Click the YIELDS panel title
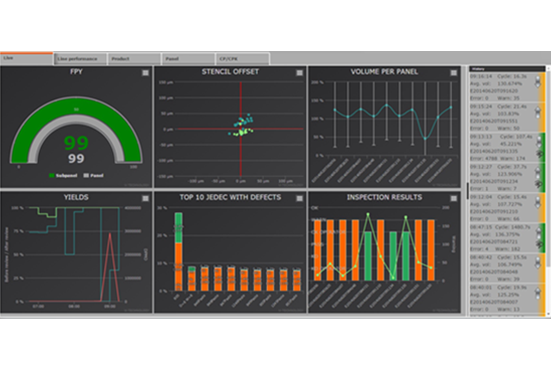Viewport: 551px width, 370px height. pos(76,197)
